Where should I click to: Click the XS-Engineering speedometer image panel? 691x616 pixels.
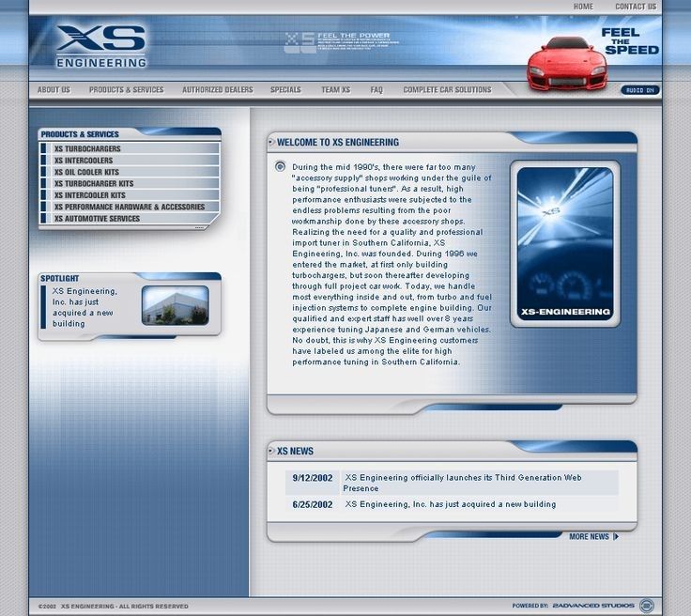[x=565, y=243]
